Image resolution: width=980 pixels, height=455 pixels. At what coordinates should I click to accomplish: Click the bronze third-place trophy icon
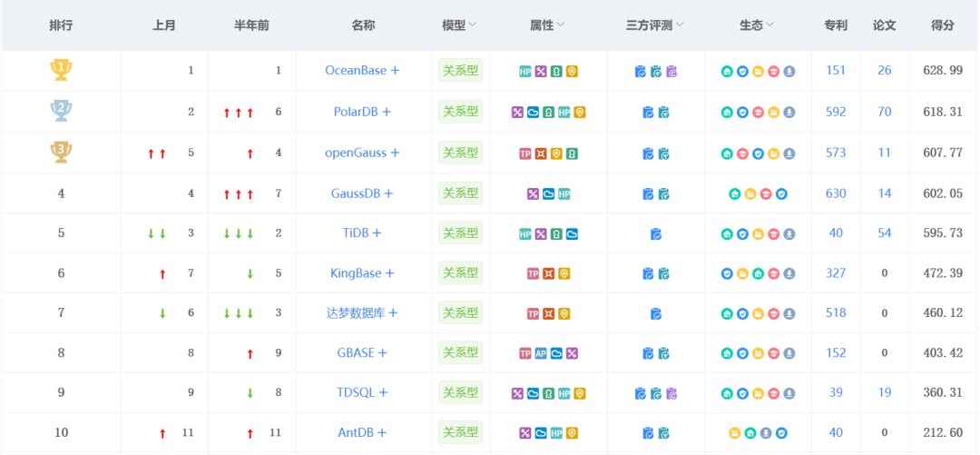pos(62,152)
